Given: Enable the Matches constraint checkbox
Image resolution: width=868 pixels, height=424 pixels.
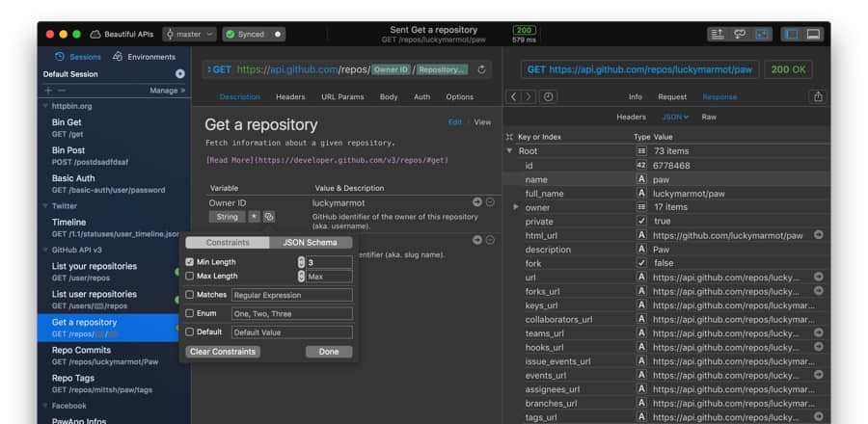Looking at the screenshot, I should point(190,295).
